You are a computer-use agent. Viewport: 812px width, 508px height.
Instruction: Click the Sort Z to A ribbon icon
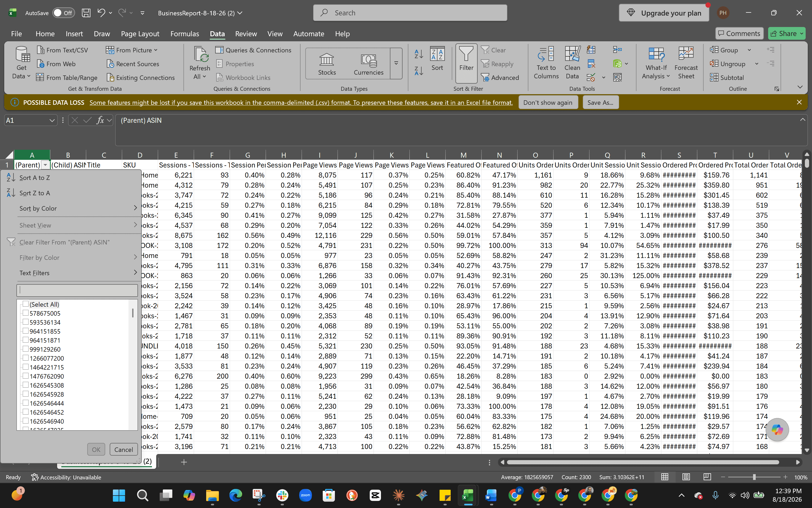tap(419, 71)
